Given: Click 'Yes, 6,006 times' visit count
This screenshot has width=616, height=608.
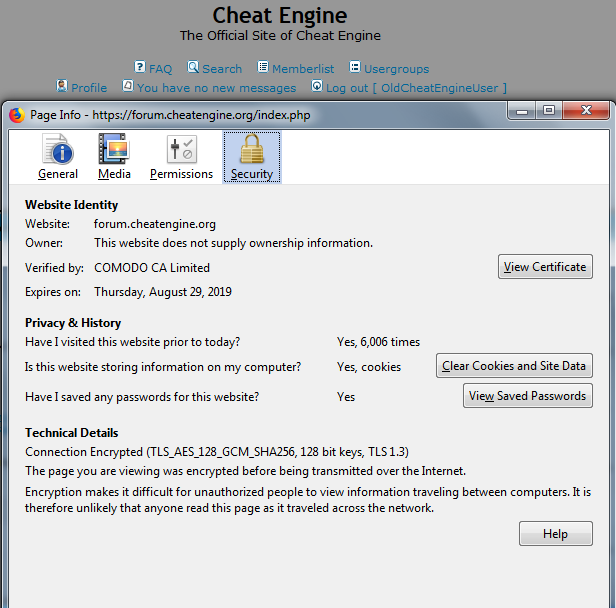Looking at the screenshot, I should tap(378, 342).
